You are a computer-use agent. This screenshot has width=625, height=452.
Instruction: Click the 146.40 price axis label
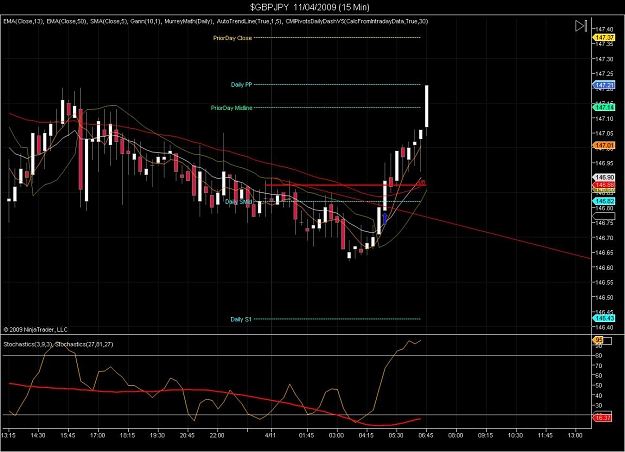click(604, 327)
